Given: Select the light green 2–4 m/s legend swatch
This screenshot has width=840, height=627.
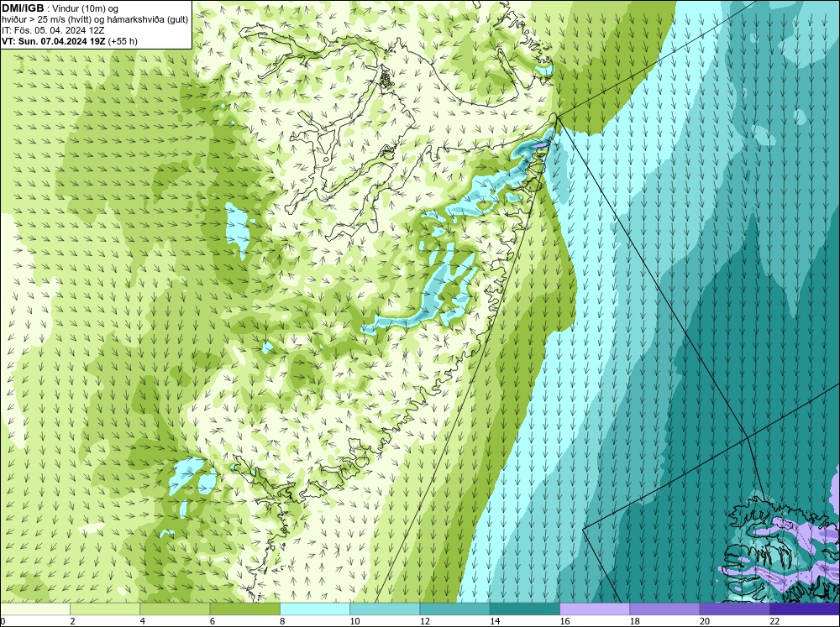Looking at the screenshot, I should coord(105,609).
